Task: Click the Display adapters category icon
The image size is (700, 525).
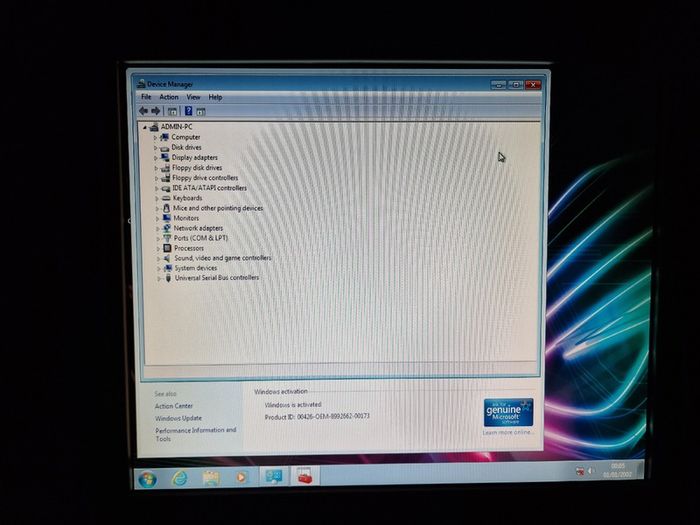Action: tap(165, 157)
